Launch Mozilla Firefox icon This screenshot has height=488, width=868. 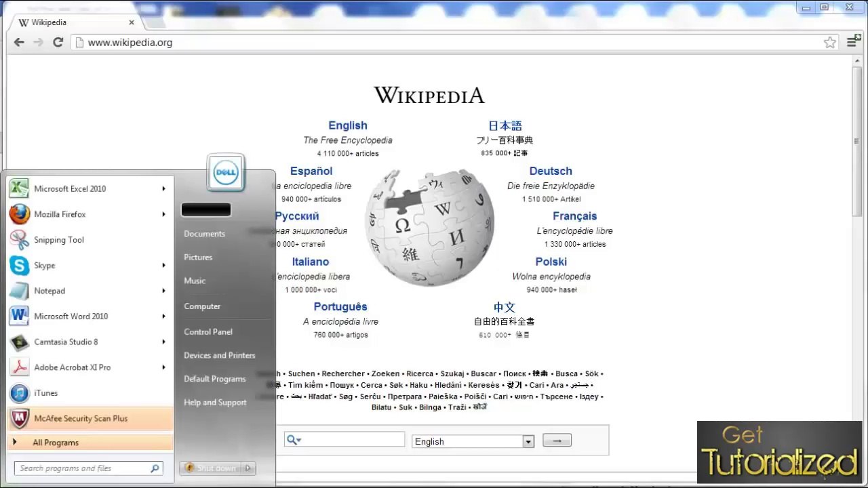(x=19, y=214)
